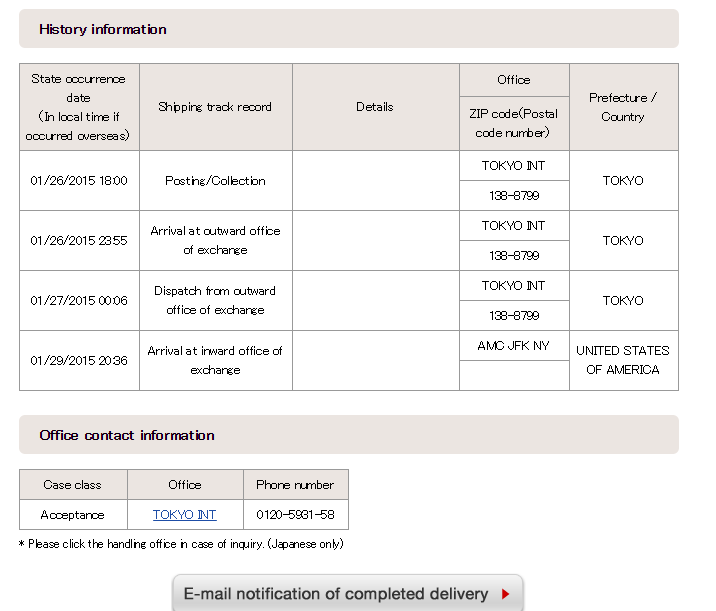Image resolution: width=716 pixels, height=611 pixels.
Task: Click Arrival at inward office of exchange
Action: (x=215, y=360)
